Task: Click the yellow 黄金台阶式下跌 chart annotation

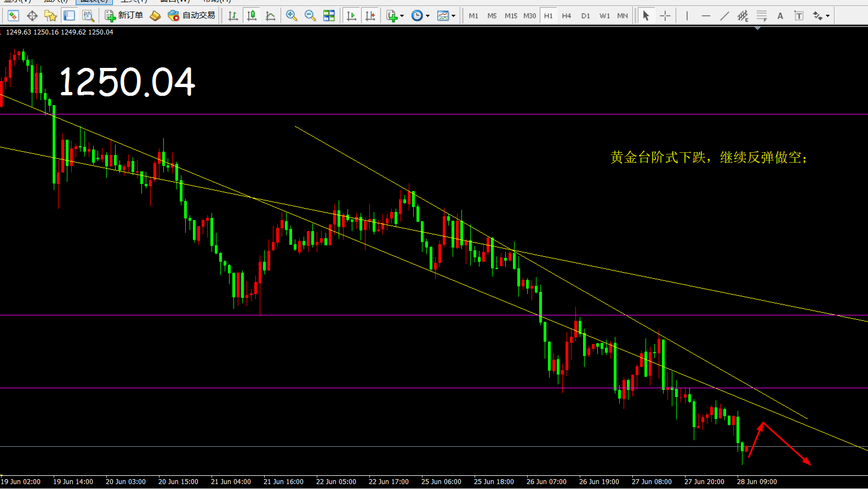Action: coord(709,158)
